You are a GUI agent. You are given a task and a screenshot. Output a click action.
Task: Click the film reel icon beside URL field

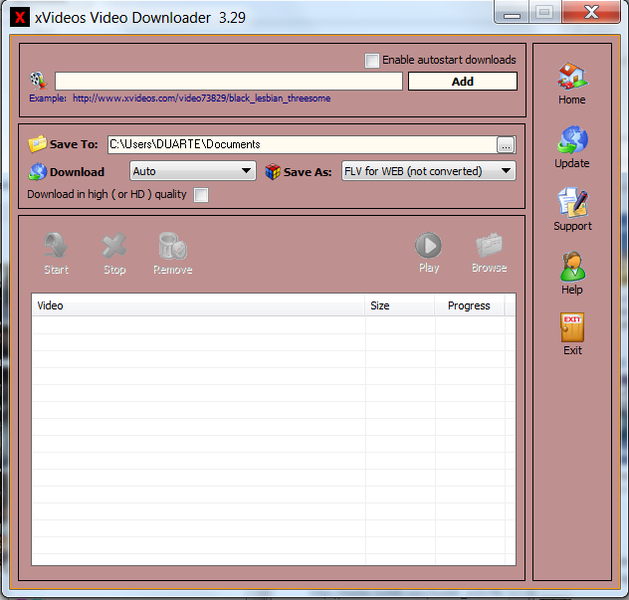(39, 81)
